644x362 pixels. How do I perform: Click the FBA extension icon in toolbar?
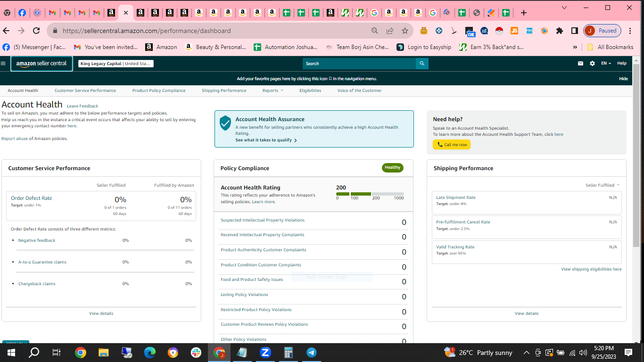point(529,31)
